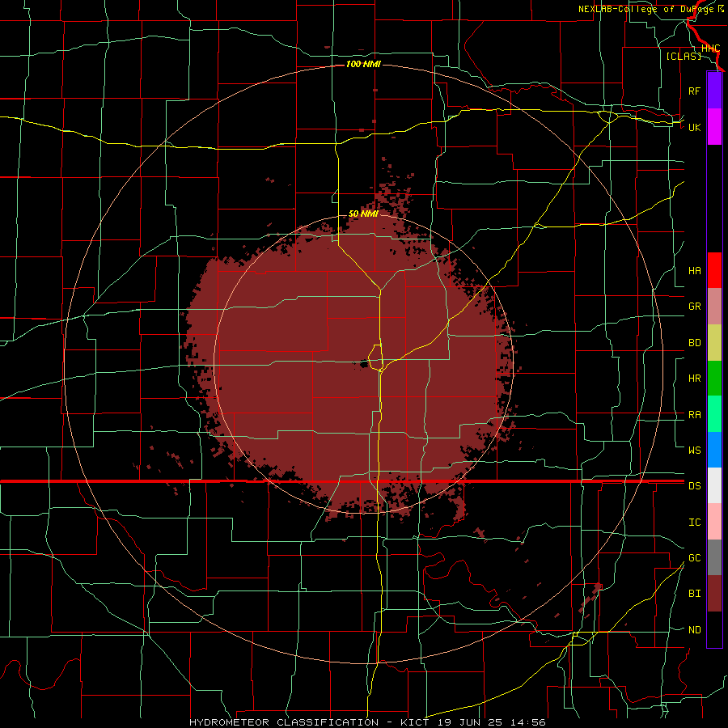Click the '50 NMI' range ring label

click(363, 214)
